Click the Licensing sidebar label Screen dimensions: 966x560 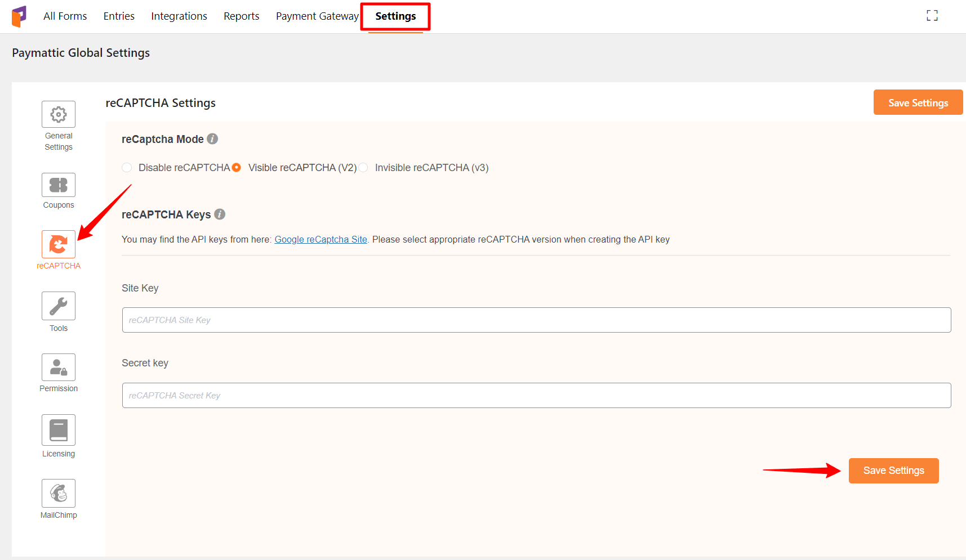(x=59, y=454)
